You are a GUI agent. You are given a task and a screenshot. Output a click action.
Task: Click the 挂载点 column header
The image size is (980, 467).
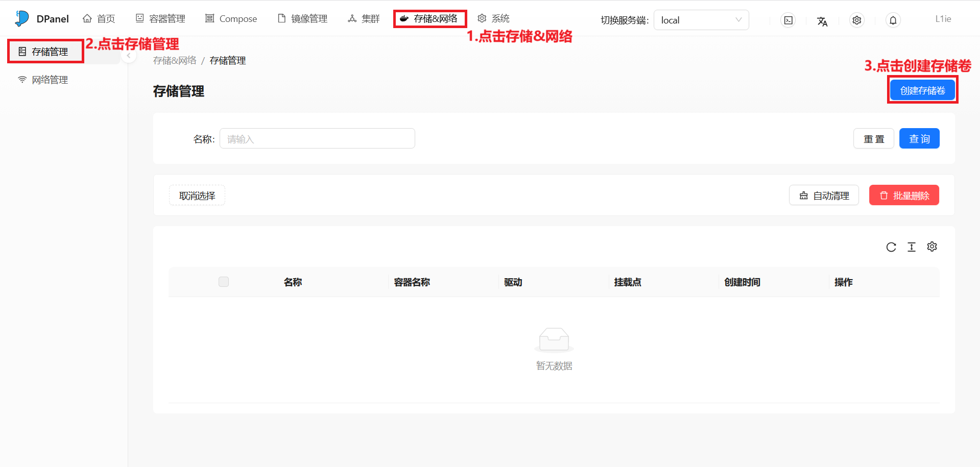point(628,282)
